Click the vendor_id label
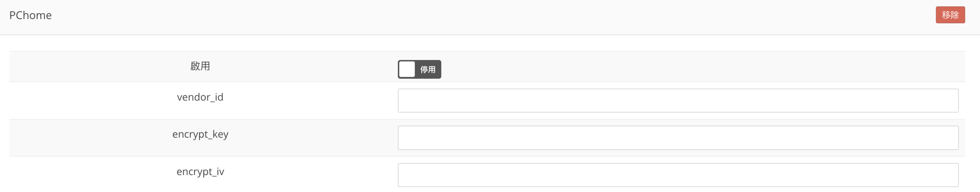 click(200, 97)
